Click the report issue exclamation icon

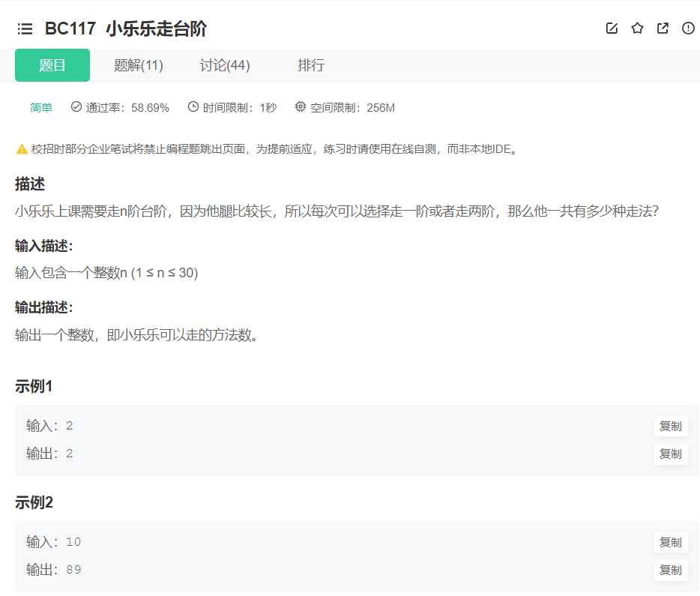point(687,28)
